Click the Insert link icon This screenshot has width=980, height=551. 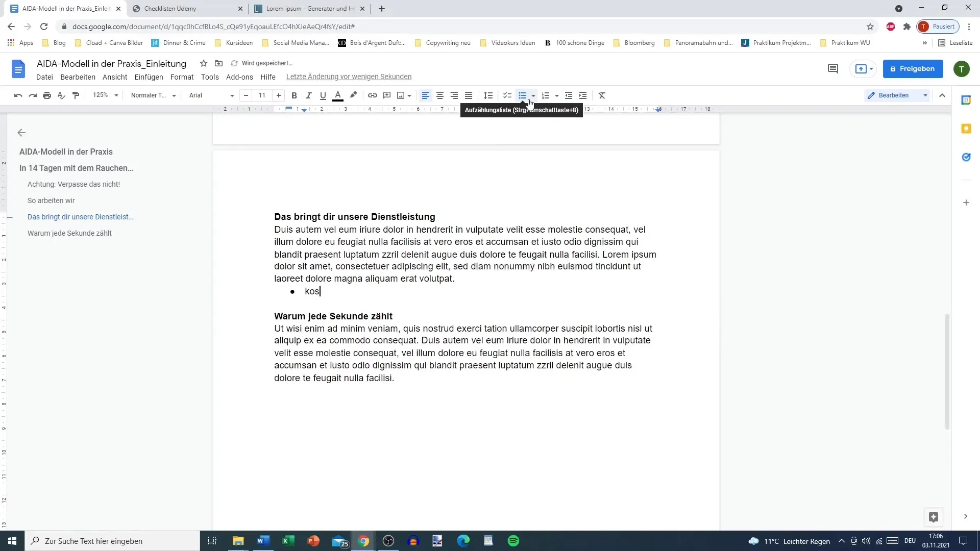pyautogui.click(x=372, y=95)
